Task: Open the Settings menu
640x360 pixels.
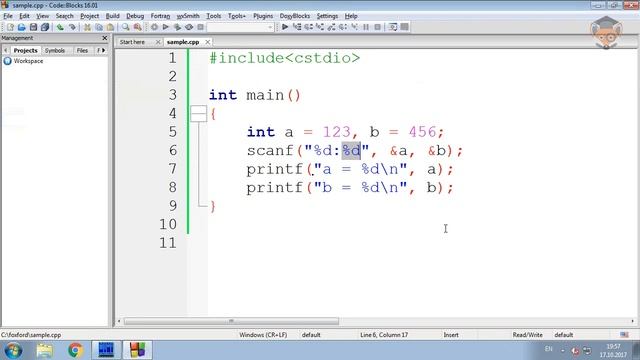Action: coord(327,16)
